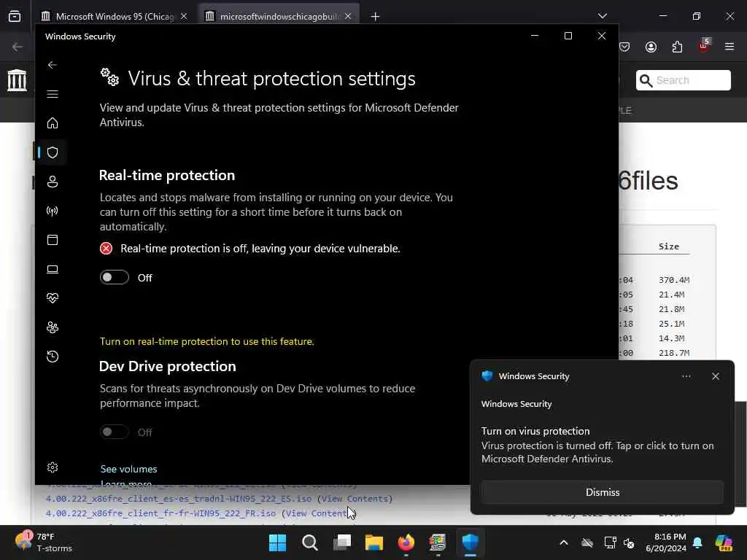Open Family options sidebar icon
747x560 pixels.
point(53,327)
